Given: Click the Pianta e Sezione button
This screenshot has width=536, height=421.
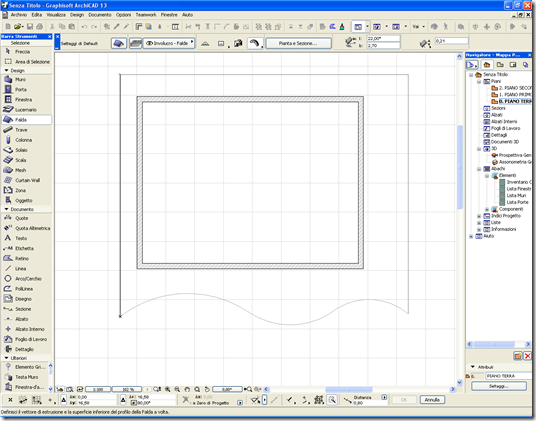Looking at the screenshot, I should pos(298,43).
